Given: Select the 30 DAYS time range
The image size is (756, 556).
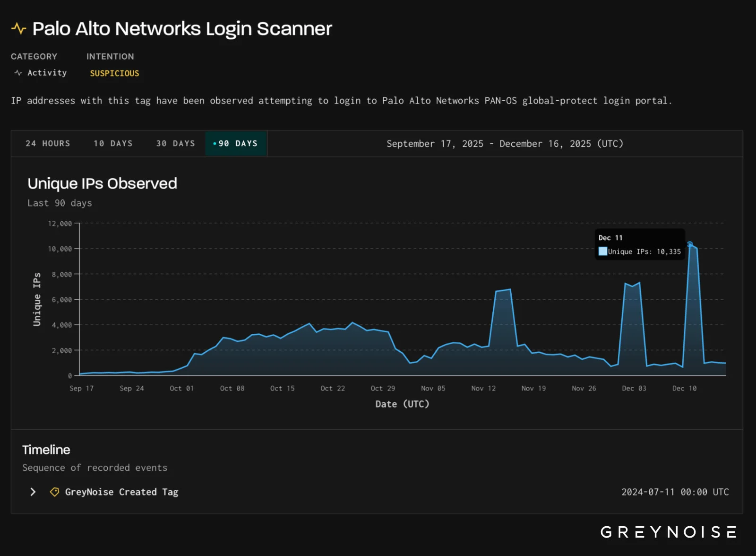Looking at the screenshot, I should [175, 143].
